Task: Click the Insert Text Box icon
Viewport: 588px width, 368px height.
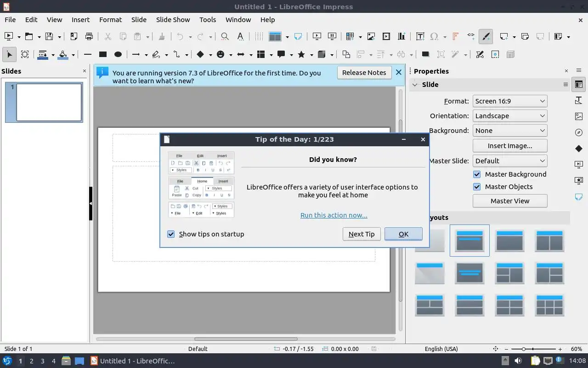Action: [420, 36]
